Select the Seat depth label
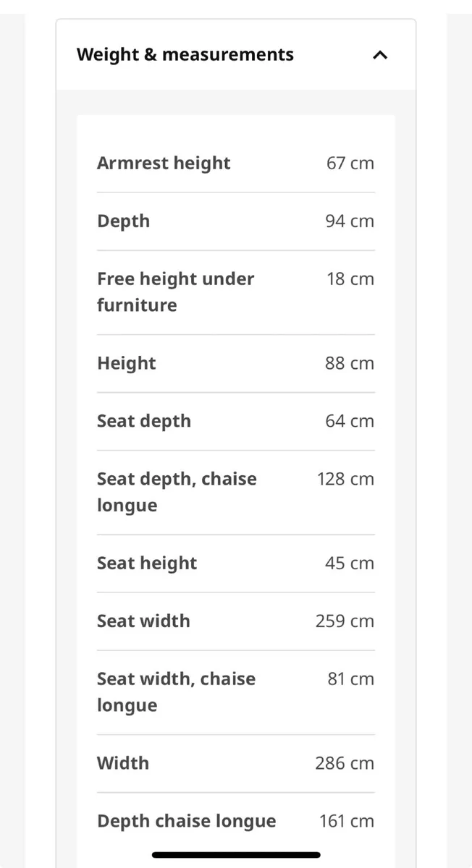The width and height of the screenshot is (472, 868). pyautogui.click(x=144, y=421)
